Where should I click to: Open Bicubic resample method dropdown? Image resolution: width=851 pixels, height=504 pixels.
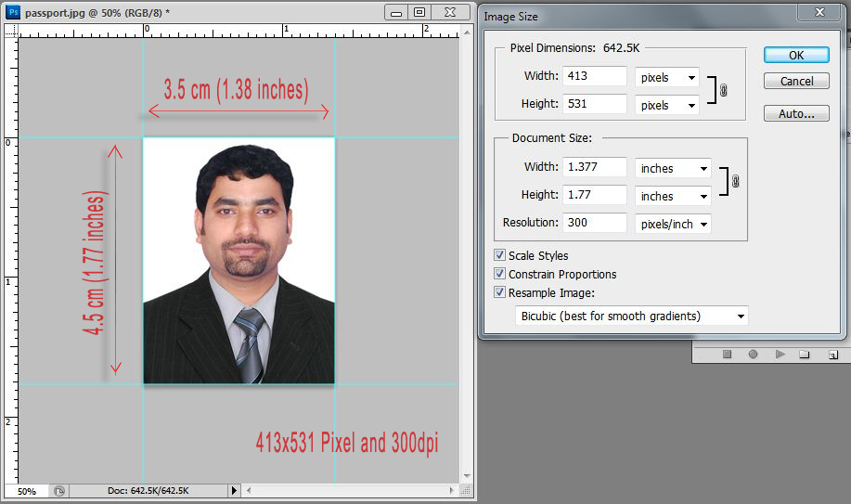tap(632, 316)
